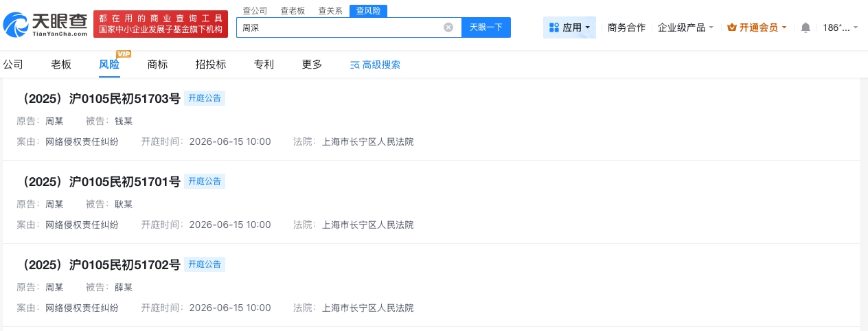The width and height of the screenshot is (868, 331).
Task: Click the red promotional banner 都在用的商业查询工具
Action: (x=161, y=24)
